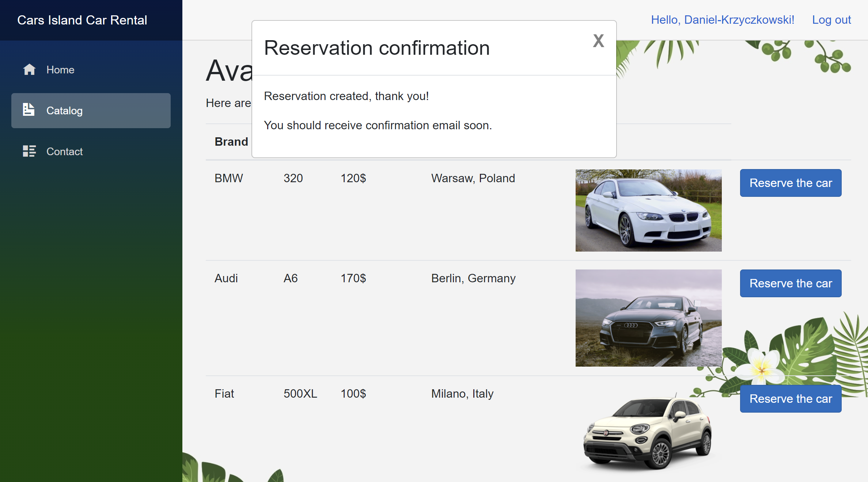The width and height of the screenshot is (868, 482).
Task: Click the Warsaw, Poland location cell
Action: [473, 178]
